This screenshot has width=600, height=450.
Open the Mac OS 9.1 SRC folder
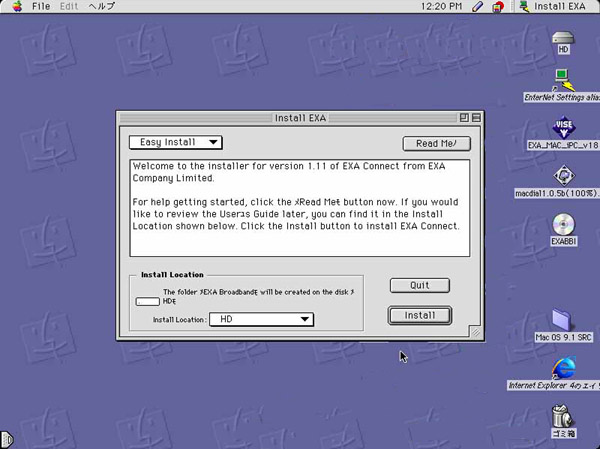tap(563, 320)
